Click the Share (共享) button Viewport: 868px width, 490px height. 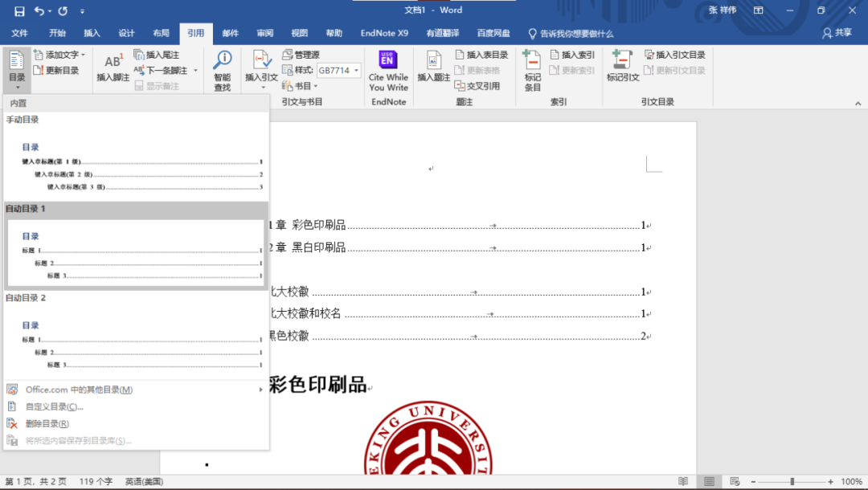pos(837,33)
